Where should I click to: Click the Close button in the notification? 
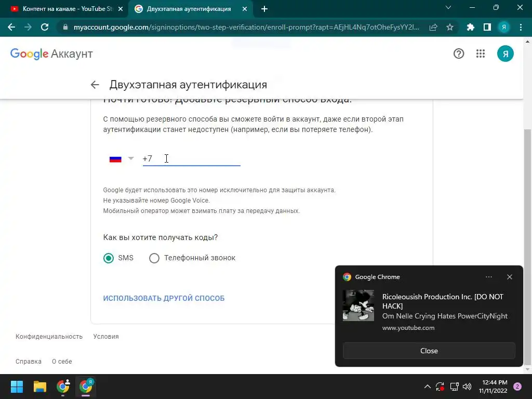point(429,351)
